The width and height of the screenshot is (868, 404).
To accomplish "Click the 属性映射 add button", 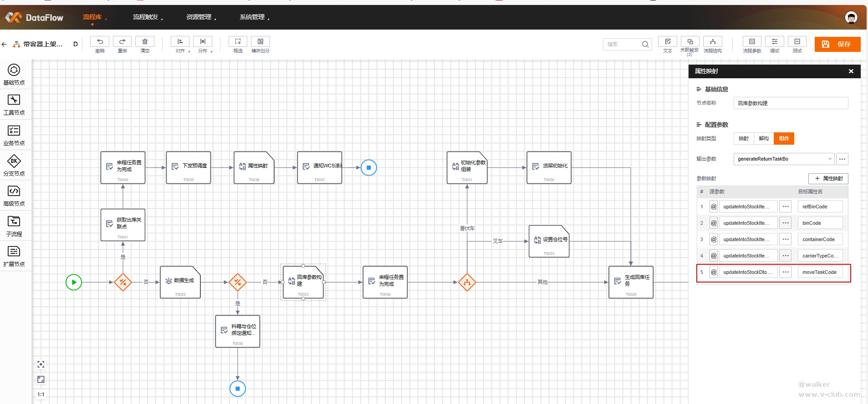I will [828, 178].
